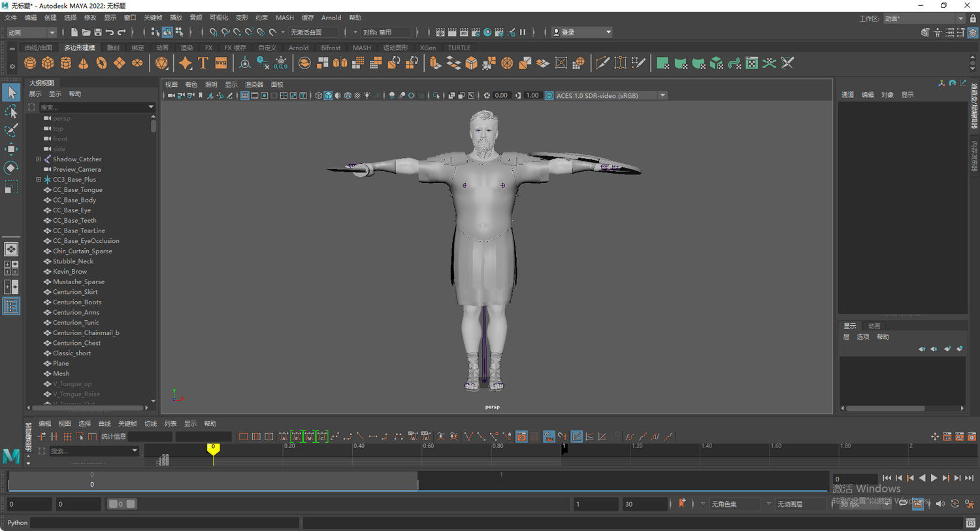Open the 通道 menu in the Channel Box
Screen dimensions: 980x531
847,95
